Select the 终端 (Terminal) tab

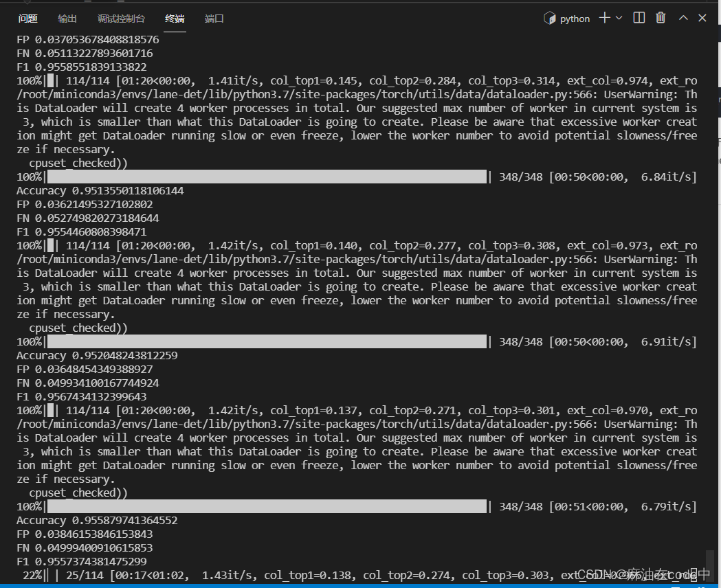(175, 19)
